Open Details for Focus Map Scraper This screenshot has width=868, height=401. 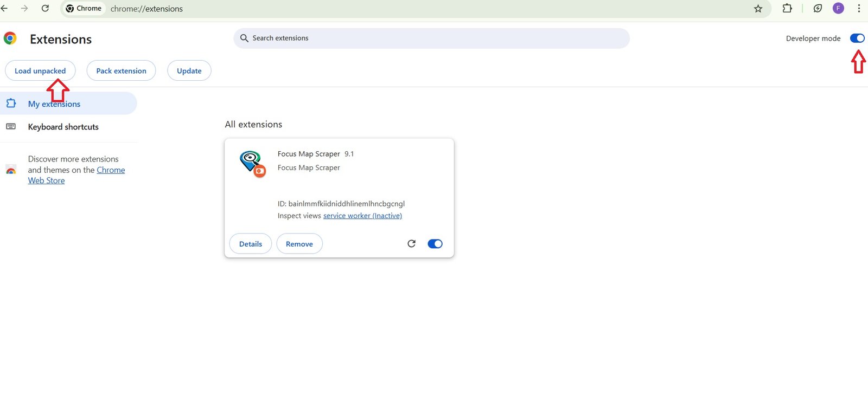point(251,244)
